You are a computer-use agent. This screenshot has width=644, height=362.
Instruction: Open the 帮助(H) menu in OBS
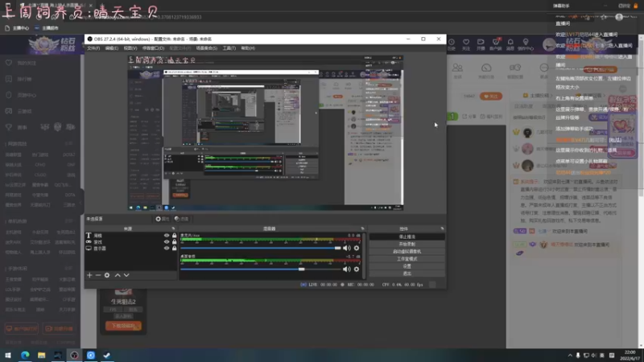pyautogui.click(x=248, y=48)
